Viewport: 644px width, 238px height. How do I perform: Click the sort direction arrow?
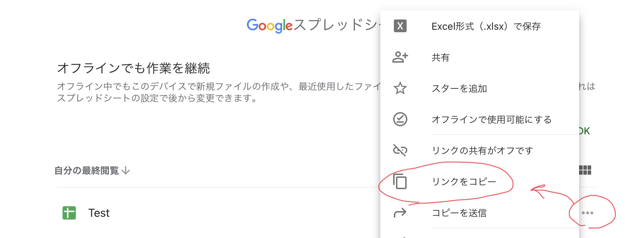(x=126, y=171)
